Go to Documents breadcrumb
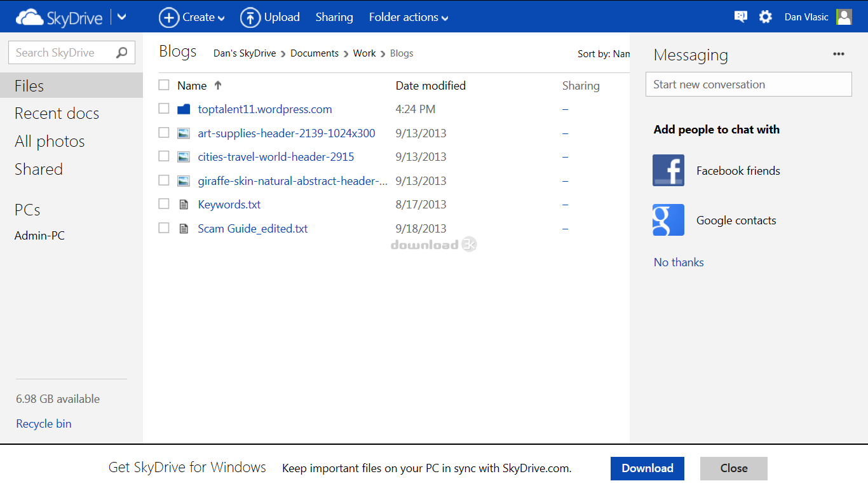868x488 pixels. [x=315, y=53]
